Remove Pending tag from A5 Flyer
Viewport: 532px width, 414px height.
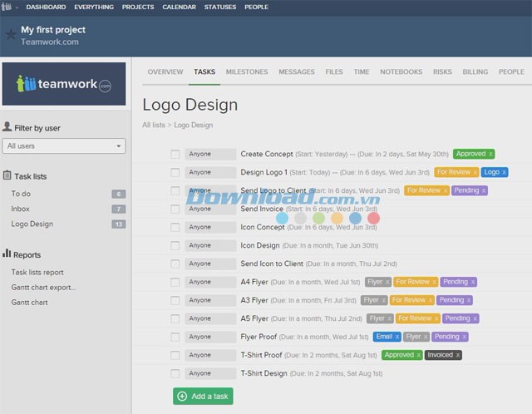tap(475, 318)
